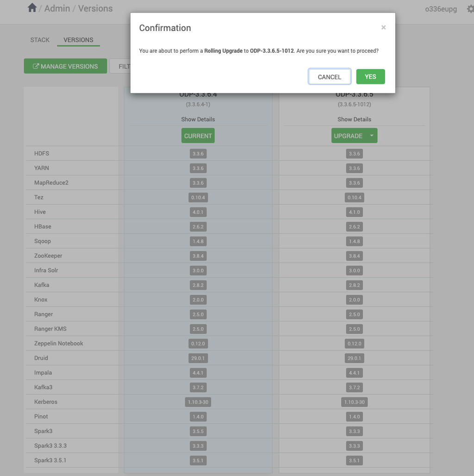The width and height of the screenshot is (474, 476).
Task: Click the CURRENT version button
Action: (x=198, y=136)
